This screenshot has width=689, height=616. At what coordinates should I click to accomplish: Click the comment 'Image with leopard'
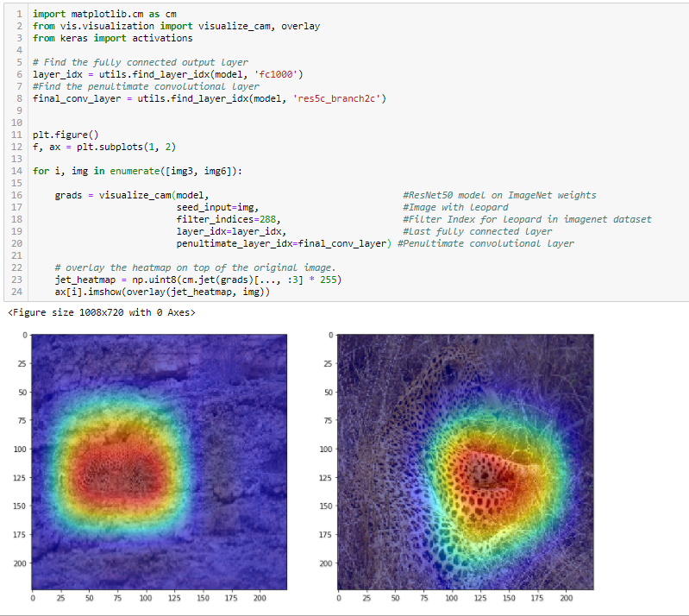click(455, 207)
